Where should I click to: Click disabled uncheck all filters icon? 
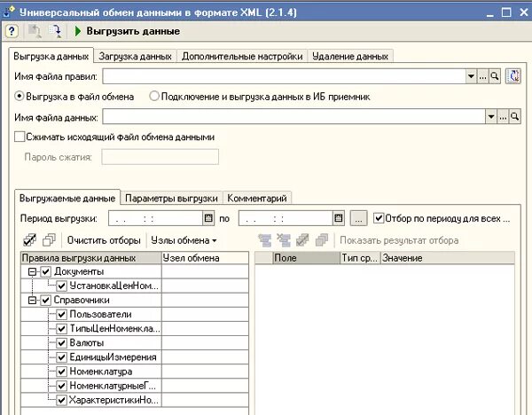(322, 240)
